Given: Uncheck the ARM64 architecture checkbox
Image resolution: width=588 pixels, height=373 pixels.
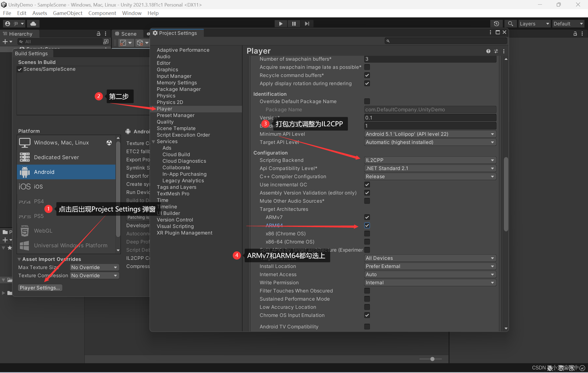Looking at the screenshot, I should point(367,226).
